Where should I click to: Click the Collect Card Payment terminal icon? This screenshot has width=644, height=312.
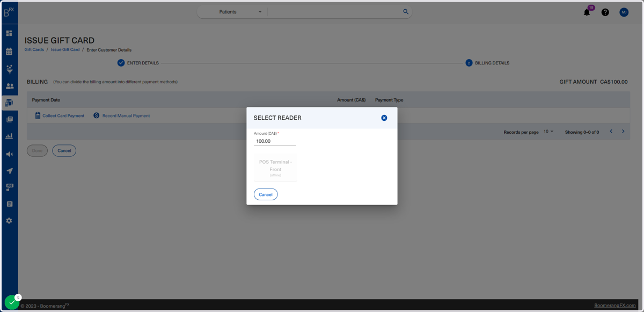point(38,115)
